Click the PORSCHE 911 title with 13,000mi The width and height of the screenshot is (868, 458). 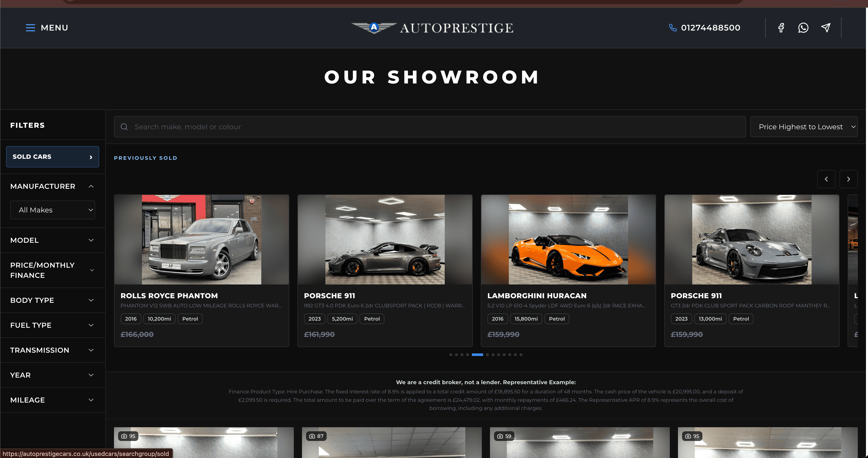[x=696, y=296]
